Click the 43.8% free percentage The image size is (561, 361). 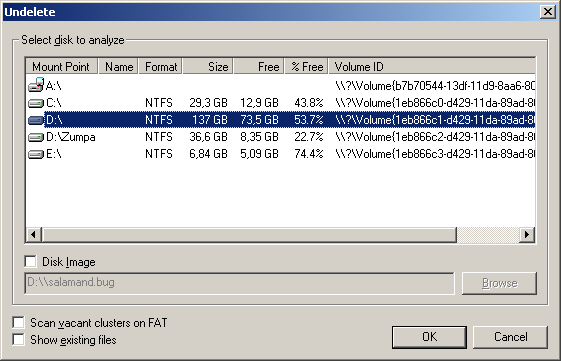pos(309,103)
